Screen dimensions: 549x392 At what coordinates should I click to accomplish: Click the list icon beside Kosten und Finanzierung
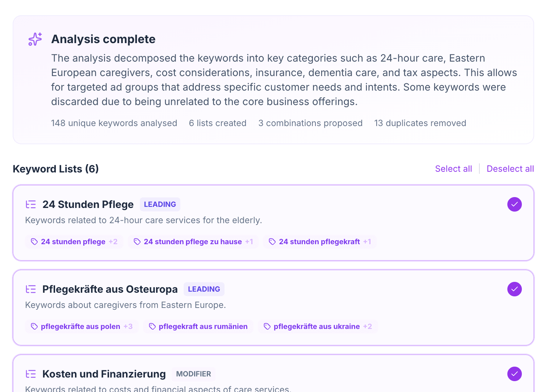31,374
